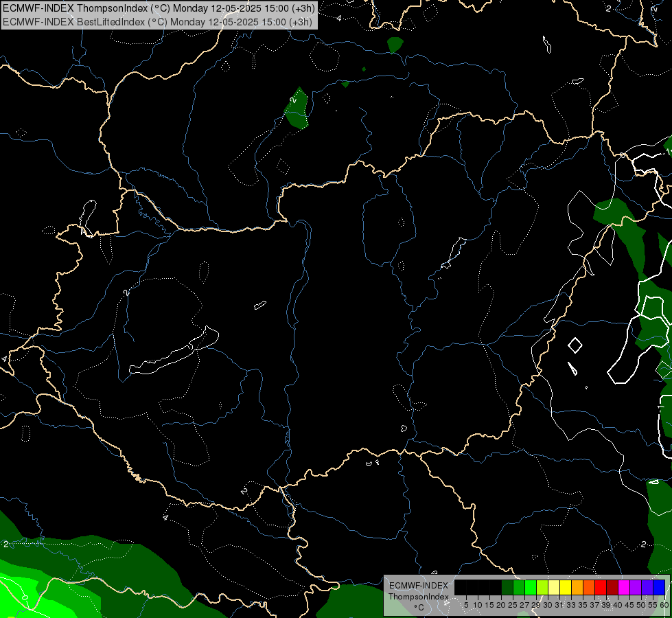Click the ThompsonIndex title line at top

click(x=159, y=8)
